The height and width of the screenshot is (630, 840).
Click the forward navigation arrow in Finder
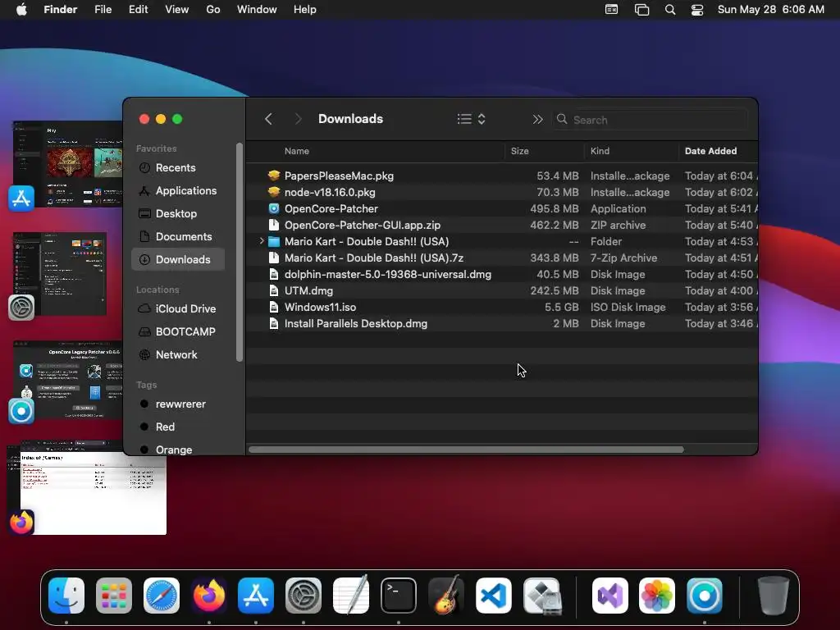coord(298,119)
